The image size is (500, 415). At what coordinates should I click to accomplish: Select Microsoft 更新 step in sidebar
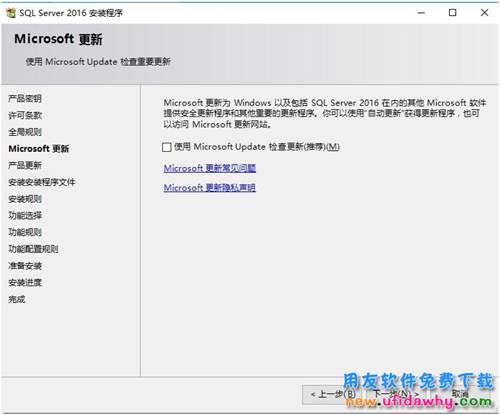[39, 149]
